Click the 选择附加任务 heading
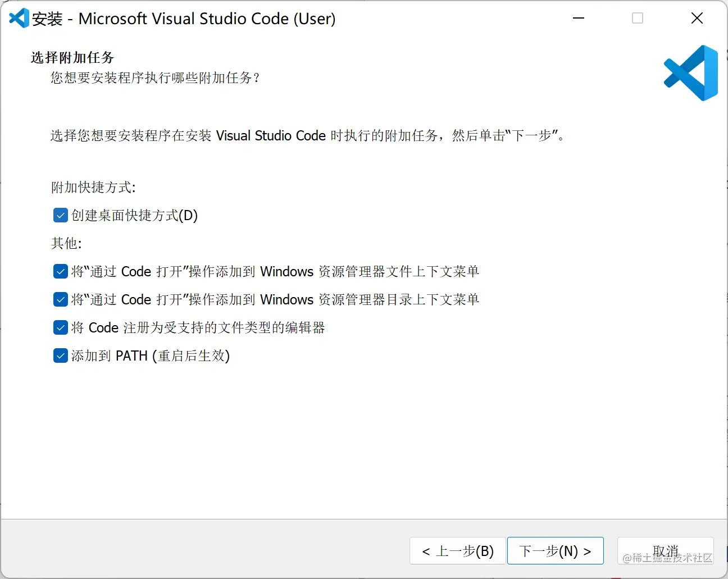The height and width of the screenshot is (579, 728). click(x=72, y=57)
